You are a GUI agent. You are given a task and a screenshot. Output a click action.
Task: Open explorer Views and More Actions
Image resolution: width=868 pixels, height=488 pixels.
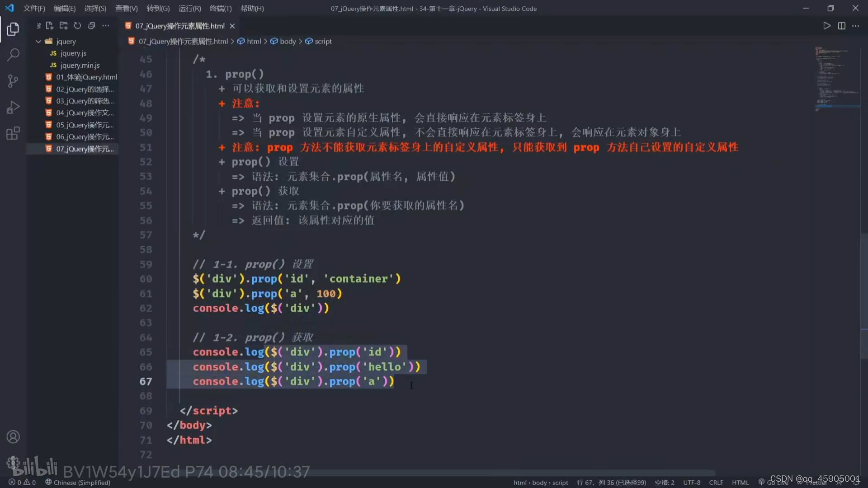pyautogui.click(x=106, y=26)
